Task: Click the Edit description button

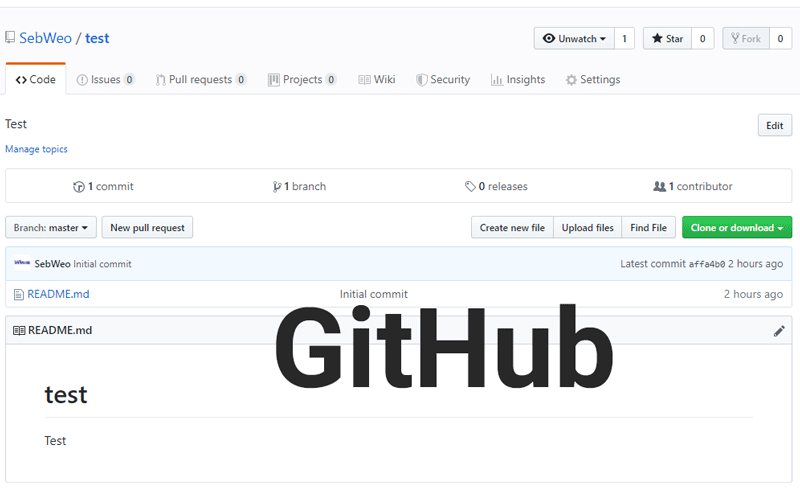Action: [774, 126]
